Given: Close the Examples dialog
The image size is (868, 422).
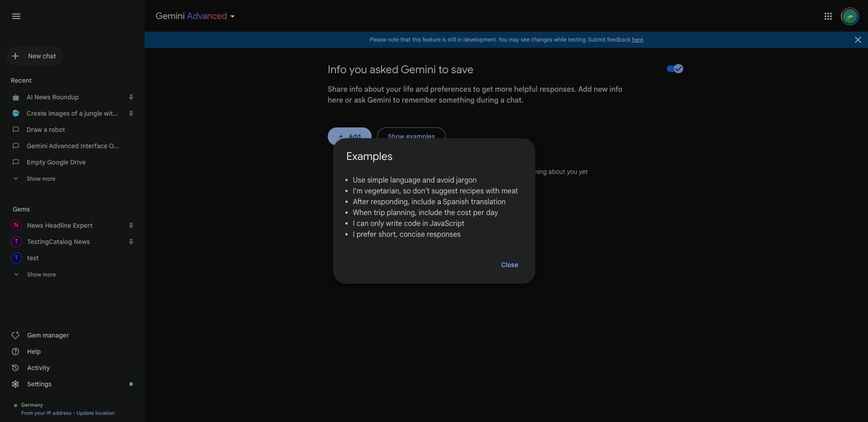Looking at the screenshot, I should (509, 265).
